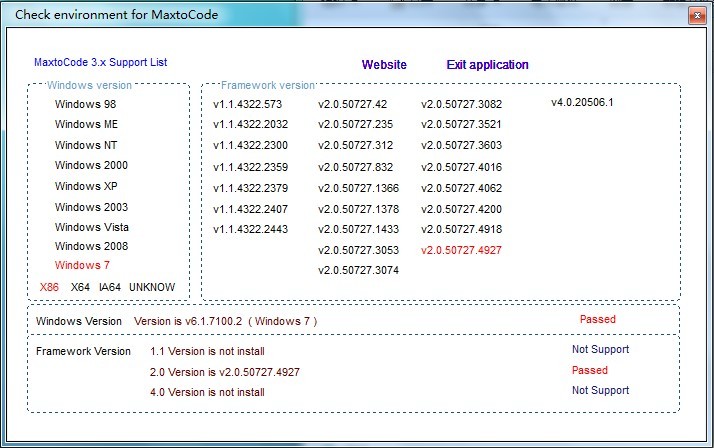714x448 pixels.
Task: Click framework version v2.0.50727.4918
Action: [461, 229]
